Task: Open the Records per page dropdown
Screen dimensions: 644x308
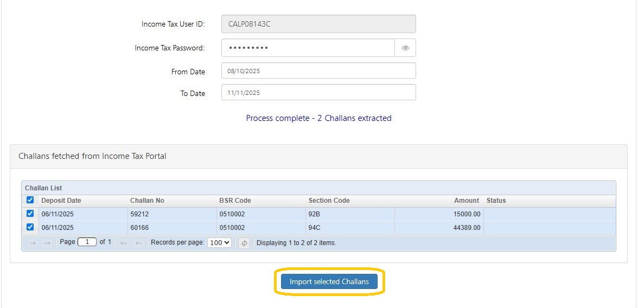Action: pos(219,243)
